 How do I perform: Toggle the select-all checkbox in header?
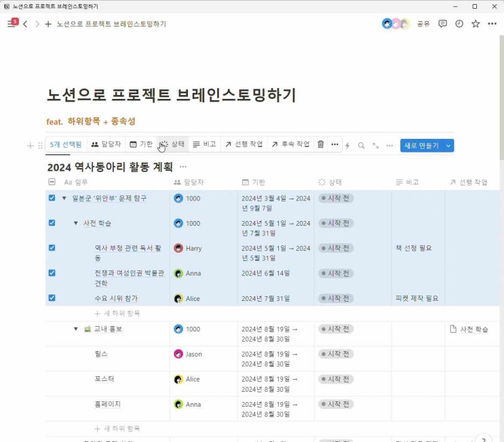coord(52,182)
